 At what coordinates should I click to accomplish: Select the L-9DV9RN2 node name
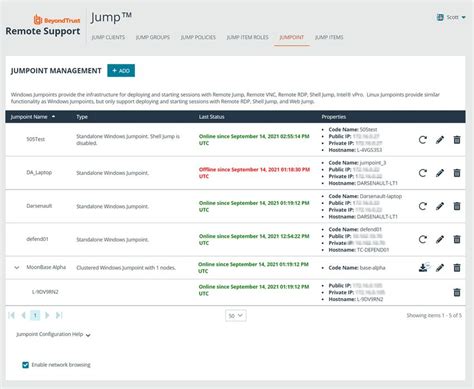pos(45,292)
